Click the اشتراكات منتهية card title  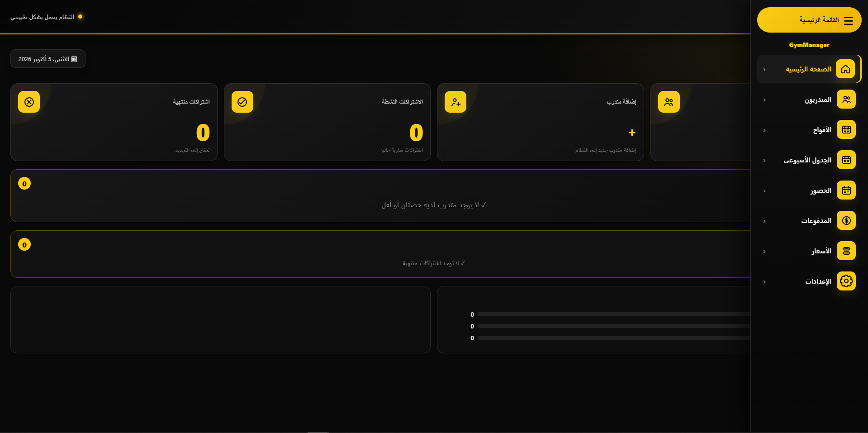coord(191,102)
